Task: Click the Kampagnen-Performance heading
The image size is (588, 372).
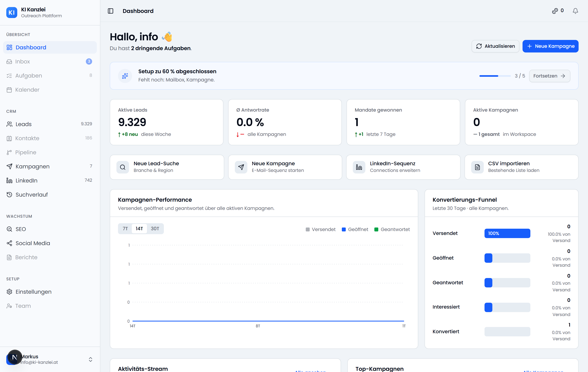Action: [155, 200]
